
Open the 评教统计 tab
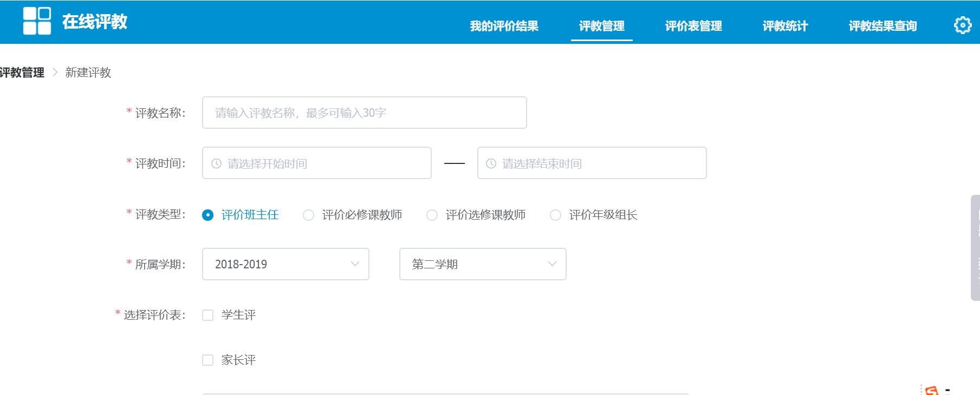pyautogui.click(x=785, y=26)
